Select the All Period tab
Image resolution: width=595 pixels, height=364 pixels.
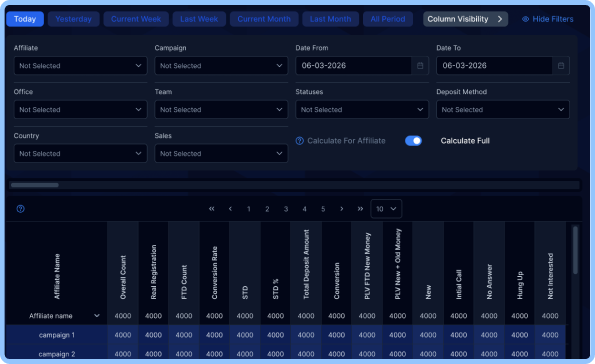(x=388, y=19)
